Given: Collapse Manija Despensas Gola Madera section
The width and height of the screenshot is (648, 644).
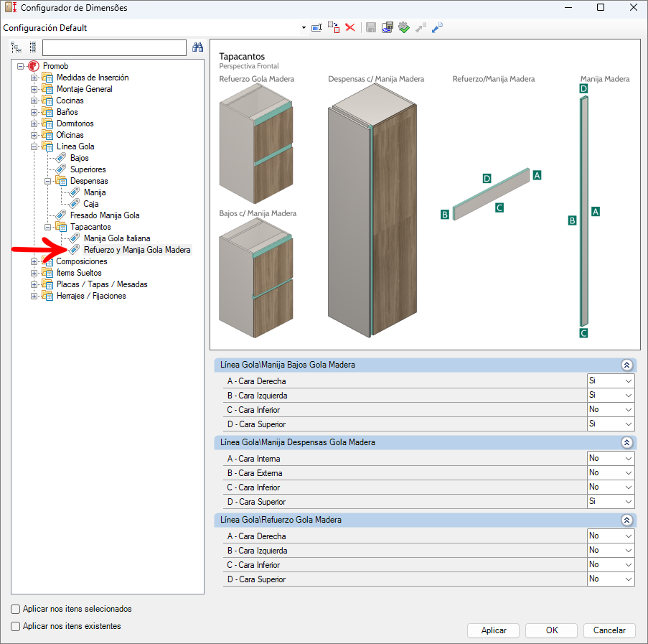Looking at the screenshot, I should [x=626, y=443].
